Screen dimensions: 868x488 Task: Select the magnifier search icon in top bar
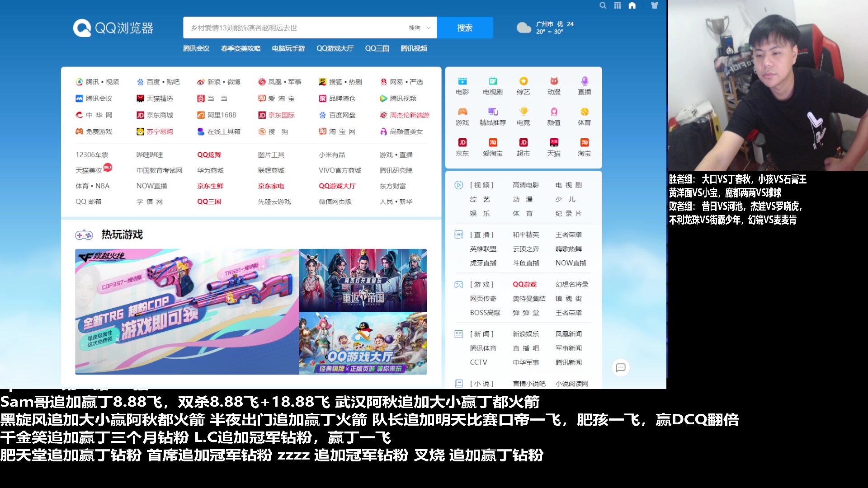603,5
